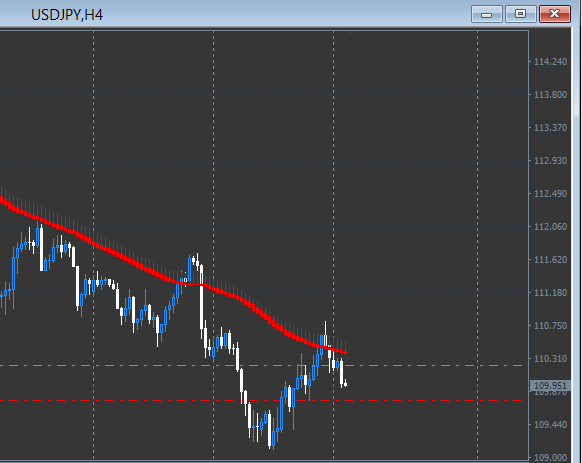The height and width of the screenshot is (463, 582).
Task: Select the chart shift triangle marker at top
Action: (350, 33)
